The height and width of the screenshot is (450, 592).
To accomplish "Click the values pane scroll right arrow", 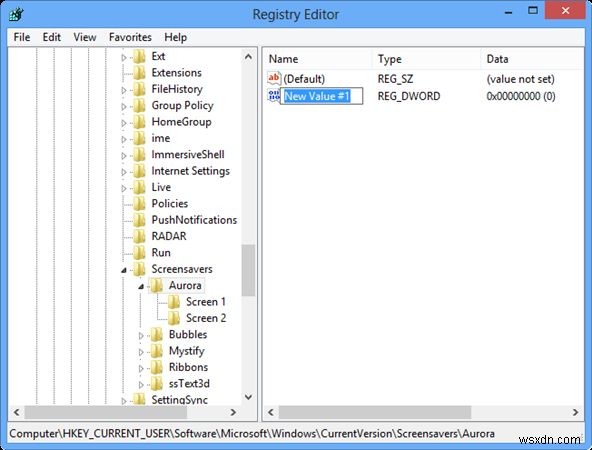I will point(575,412).
